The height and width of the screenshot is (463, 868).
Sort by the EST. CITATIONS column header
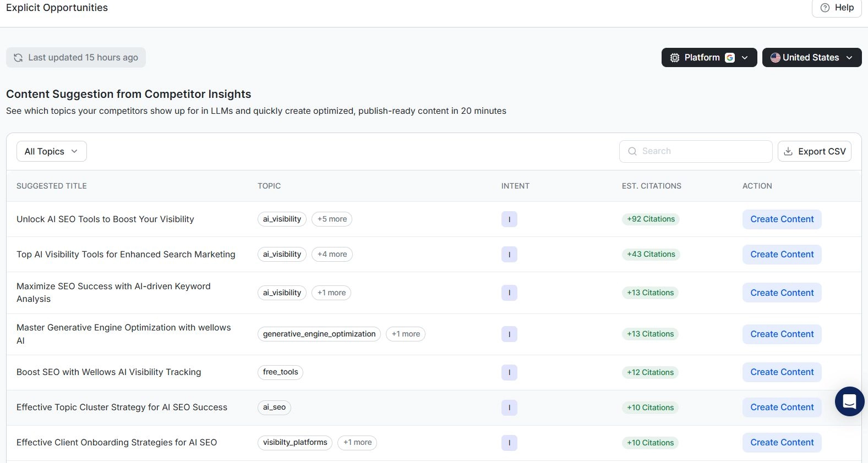[651, 186]
